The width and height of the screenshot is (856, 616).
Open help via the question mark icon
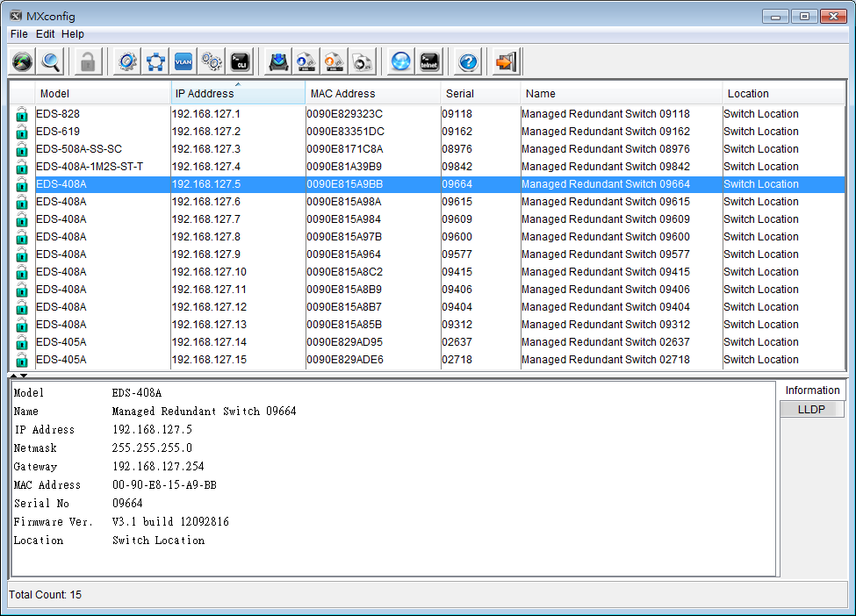[468, 61]
